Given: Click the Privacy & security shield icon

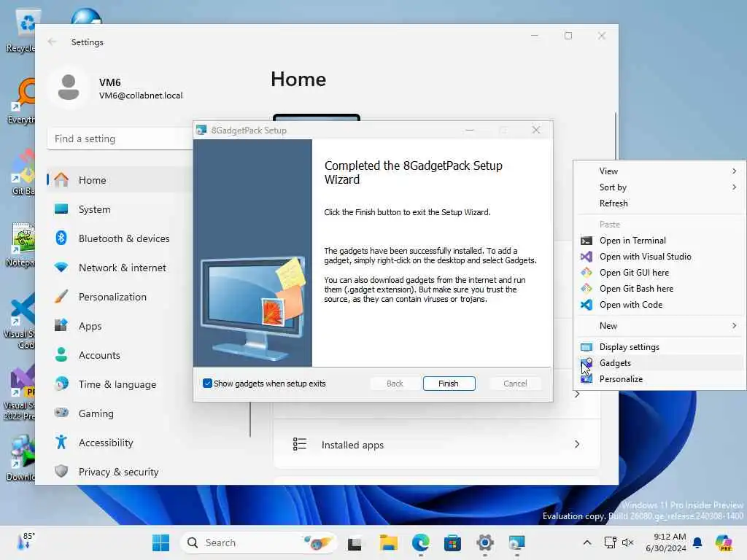Looking at the screenshot, I should [61, 472].
